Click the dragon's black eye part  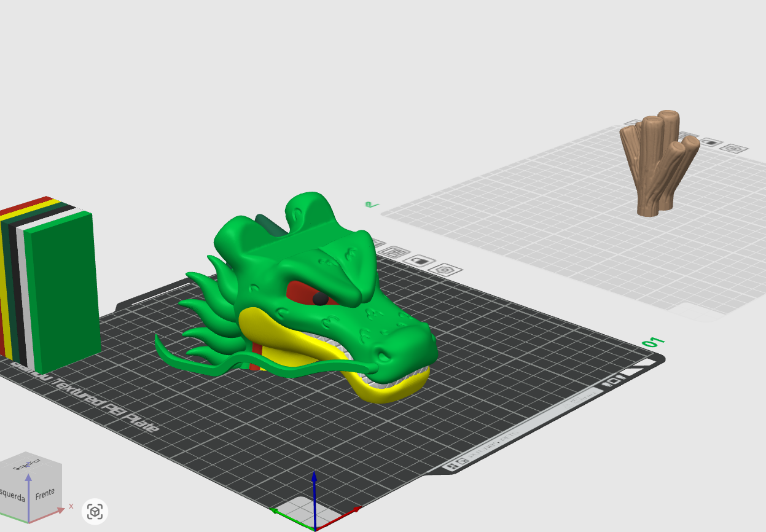(x=320, y=299)
